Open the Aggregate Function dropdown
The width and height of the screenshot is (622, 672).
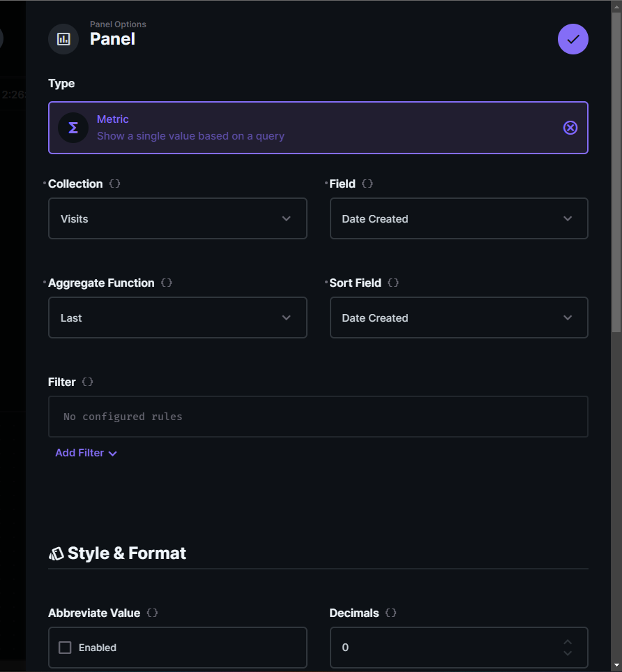point(177,318)
